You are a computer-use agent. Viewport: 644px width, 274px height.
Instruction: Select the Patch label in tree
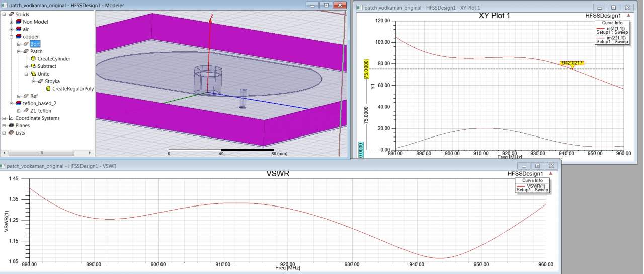(36, 51)
